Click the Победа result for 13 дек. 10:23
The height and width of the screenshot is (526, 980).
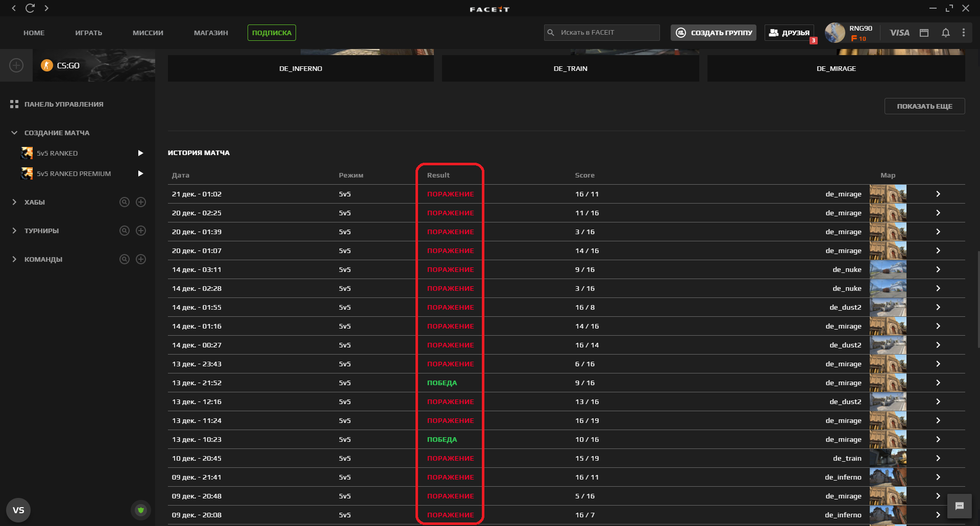tap(442, 439)
